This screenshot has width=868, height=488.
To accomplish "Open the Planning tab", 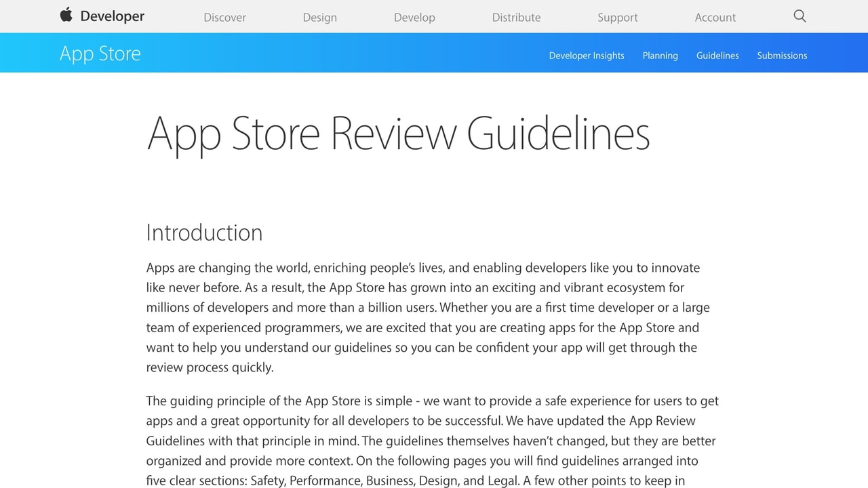I will pos(660,56).
